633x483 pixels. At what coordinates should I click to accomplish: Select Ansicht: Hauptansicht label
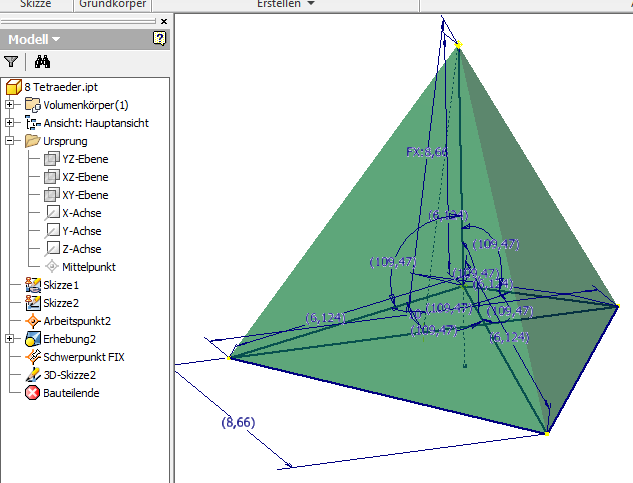pyautogui.click(x=96, y=123)
